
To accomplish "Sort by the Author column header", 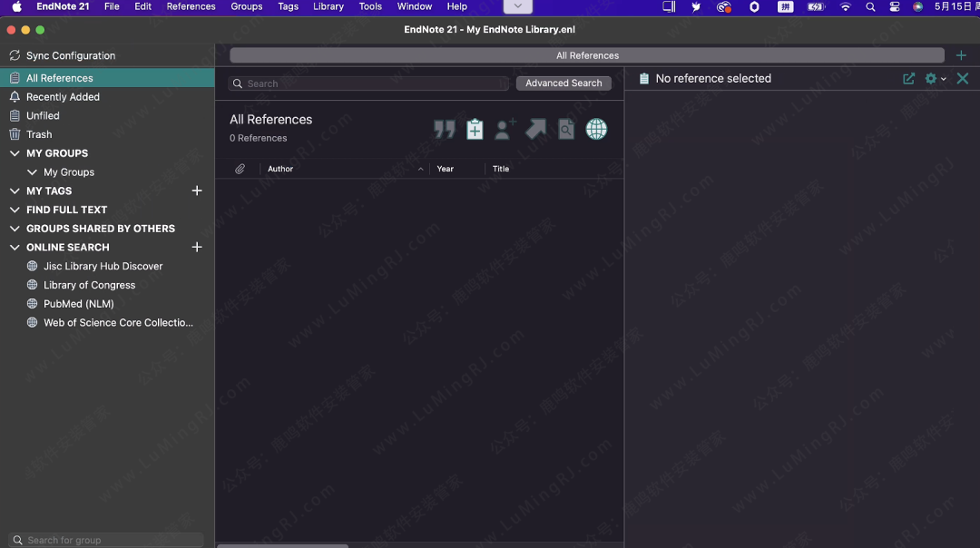I will point(280,169).
